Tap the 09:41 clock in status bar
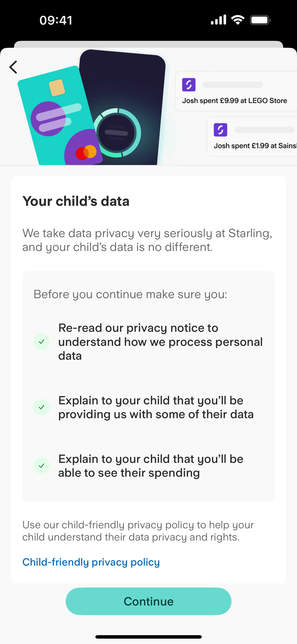 coord(56,20)
